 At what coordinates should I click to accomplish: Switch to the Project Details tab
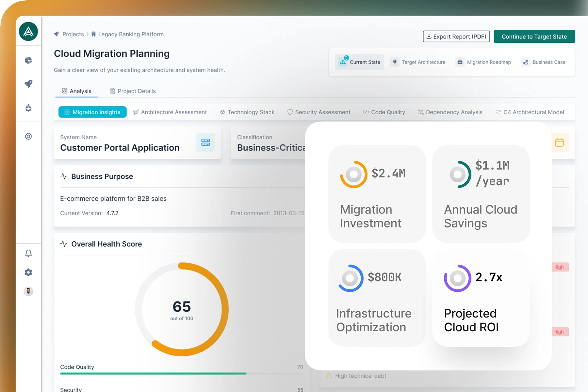[x=133, y=91]
